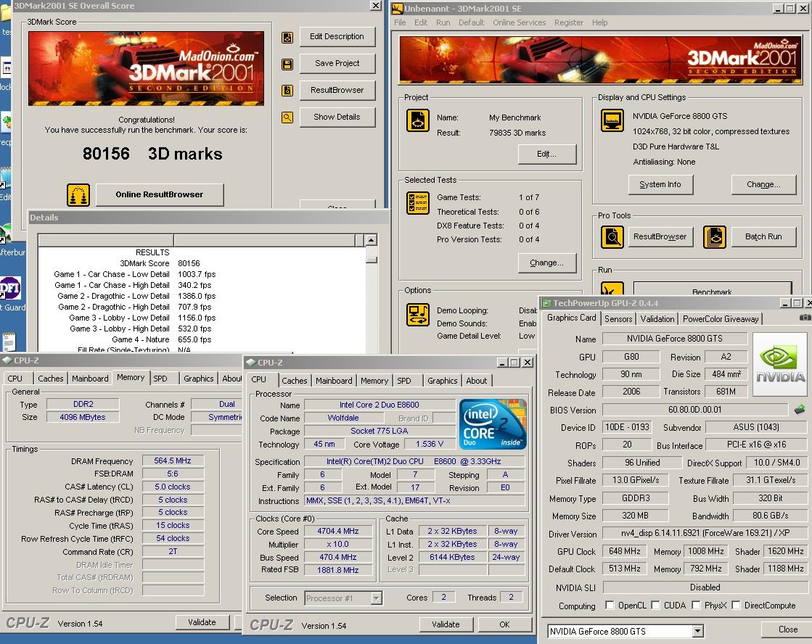812x644 pixels.
Task: Click the System Info button
Action: coord(660,184)
